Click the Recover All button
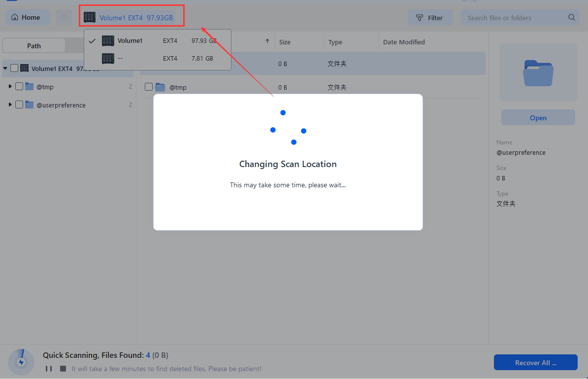Viewport: 588px width, 379px height. 535,362
